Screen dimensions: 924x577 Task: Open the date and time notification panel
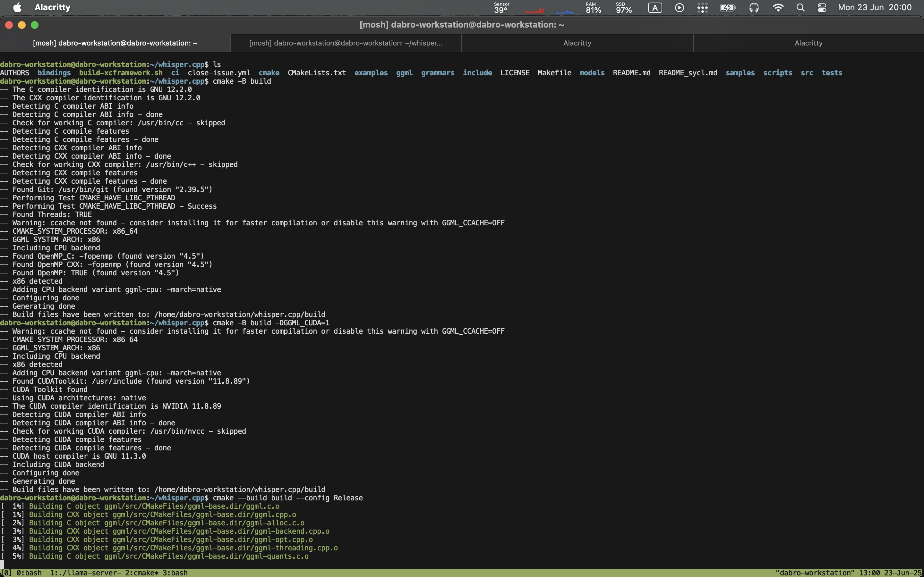click(x=874, y=8)
